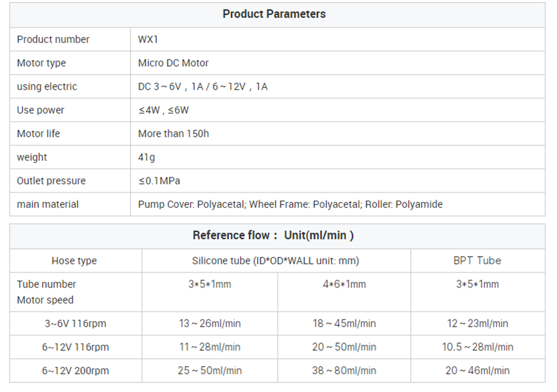The height and width of the screenshot is (392, 557).
Task: Select the 6~12V 200rpm row label
Action: (x=75, y=370)
